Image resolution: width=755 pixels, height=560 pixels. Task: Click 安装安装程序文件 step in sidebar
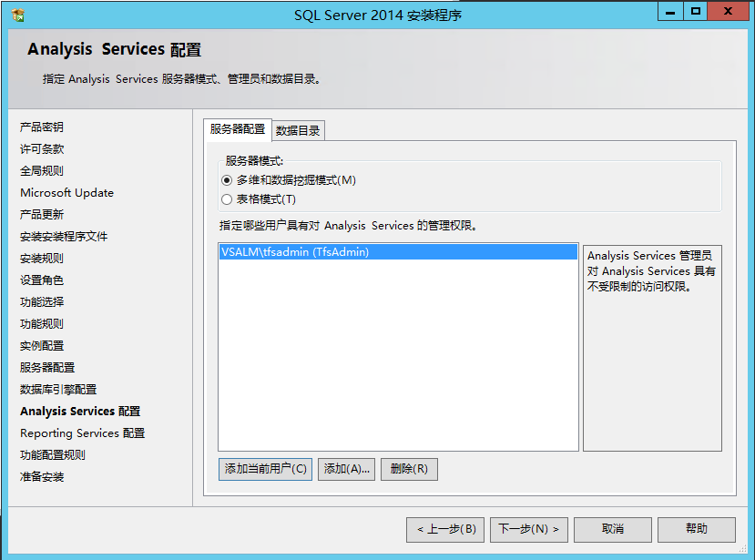click(x=64, y=237)
